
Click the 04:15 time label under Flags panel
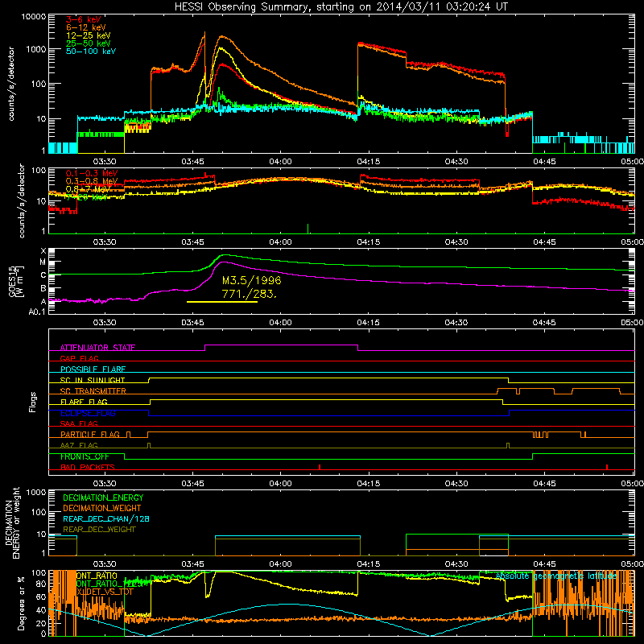click(369, 484)
